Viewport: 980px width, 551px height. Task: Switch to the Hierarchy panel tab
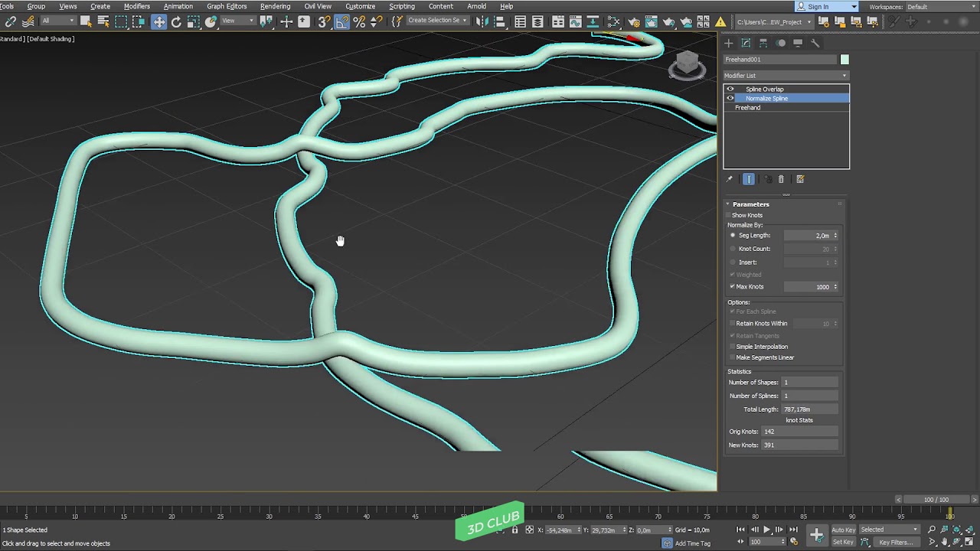[x=763, y=43]
